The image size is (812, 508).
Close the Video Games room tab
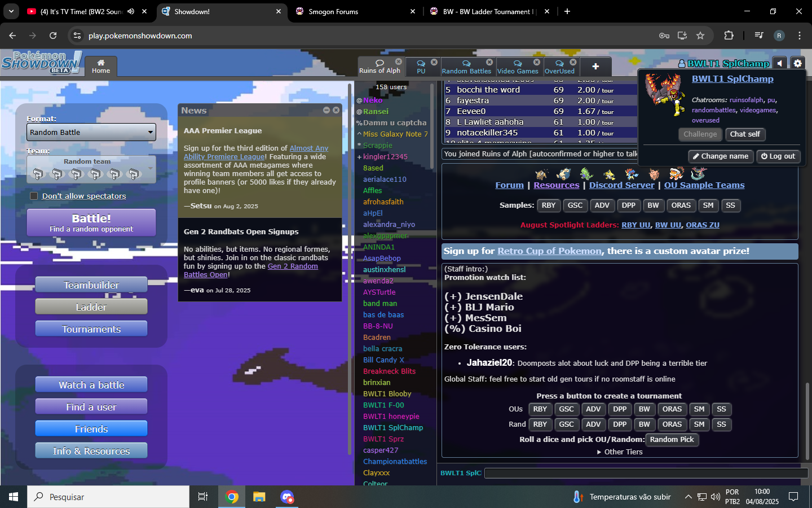pyautogui.click(x=537, y=62)
